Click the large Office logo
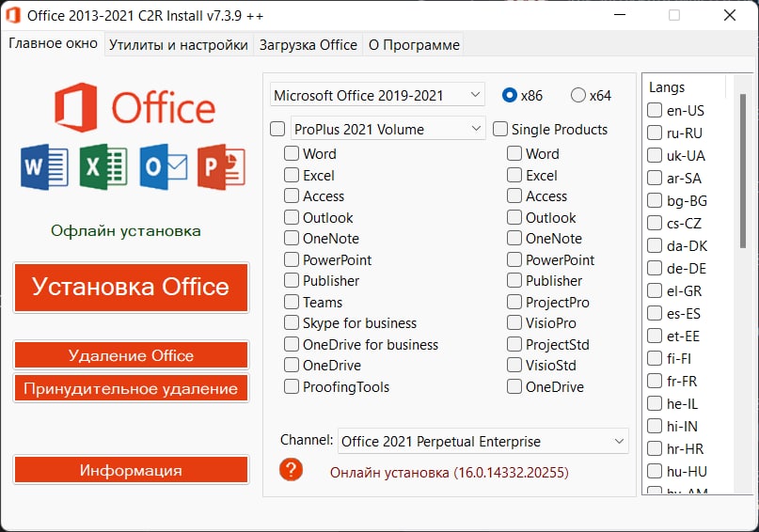Image resolution: width=759 pixels, height=532 pixels. coord(134,105)
